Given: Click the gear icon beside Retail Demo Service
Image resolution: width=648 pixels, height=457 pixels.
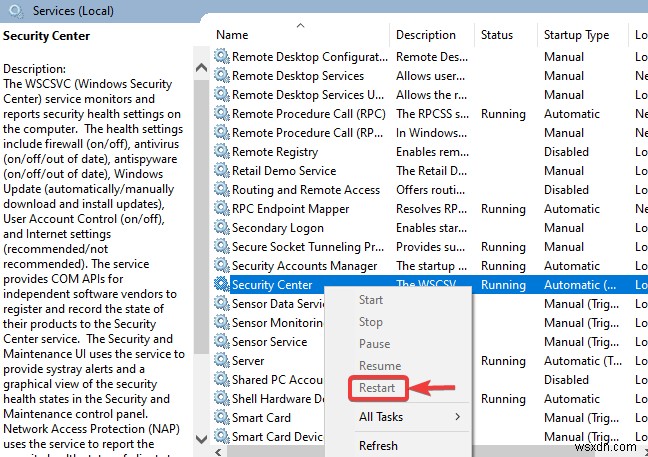Looking at the screenshot, I should coord(222,171).
